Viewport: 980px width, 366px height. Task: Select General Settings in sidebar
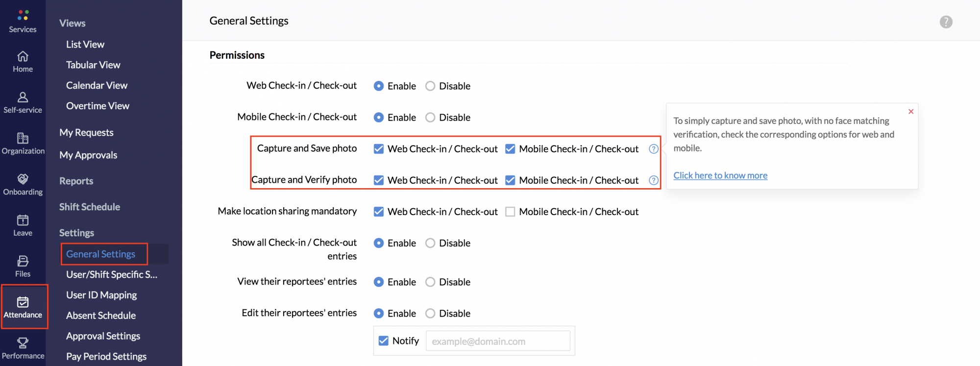(100, 254)
